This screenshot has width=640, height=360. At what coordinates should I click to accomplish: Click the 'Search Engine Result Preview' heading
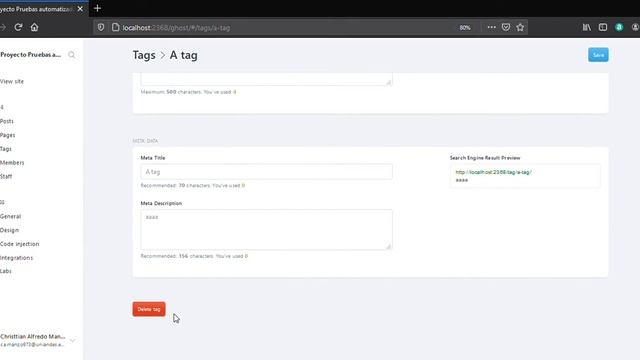point(485,158)
